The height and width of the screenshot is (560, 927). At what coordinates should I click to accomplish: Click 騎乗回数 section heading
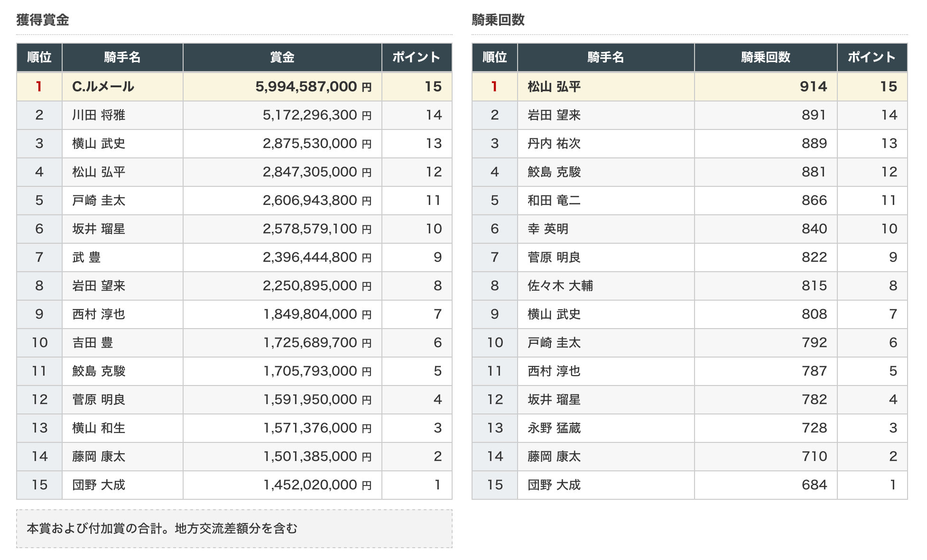click(498, 19)
